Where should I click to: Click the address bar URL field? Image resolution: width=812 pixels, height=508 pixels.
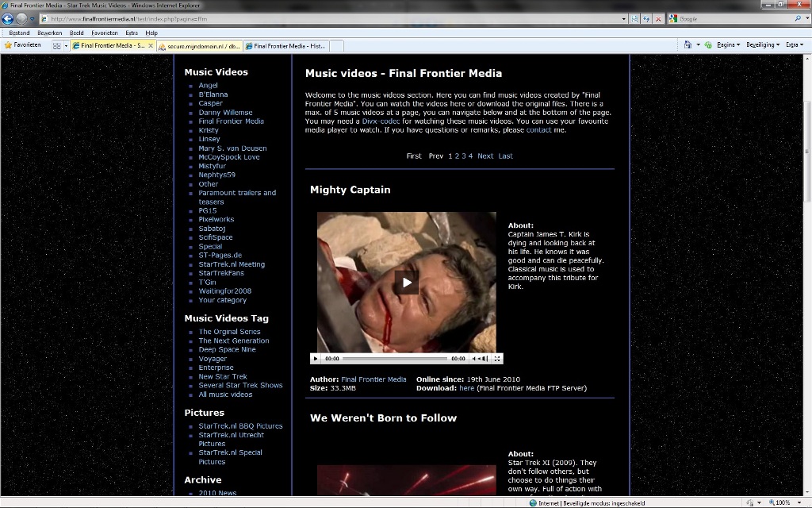(331, 19)
